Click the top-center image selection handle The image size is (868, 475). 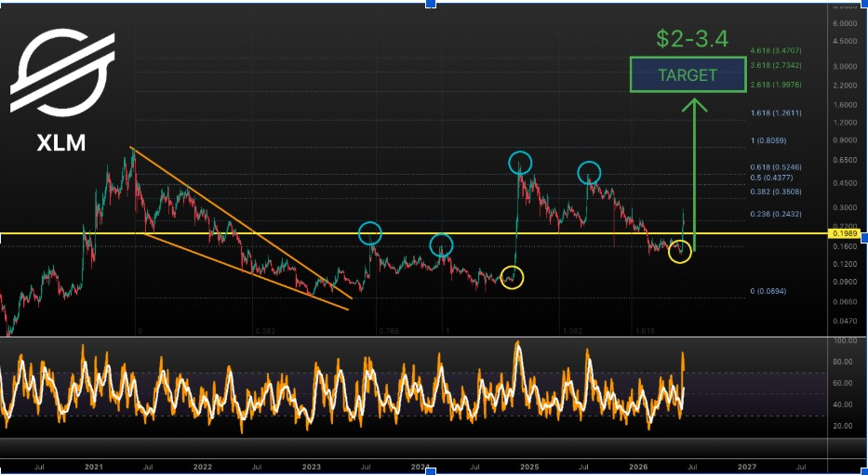[431, 4]
